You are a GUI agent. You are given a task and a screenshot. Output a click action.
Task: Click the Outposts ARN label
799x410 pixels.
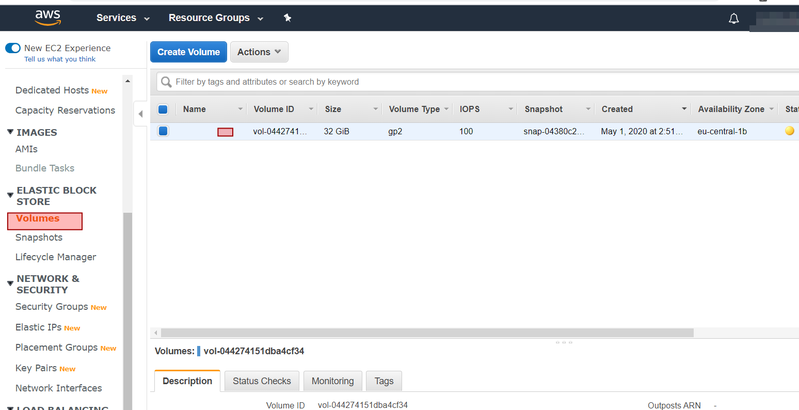(x=674, y=405)
